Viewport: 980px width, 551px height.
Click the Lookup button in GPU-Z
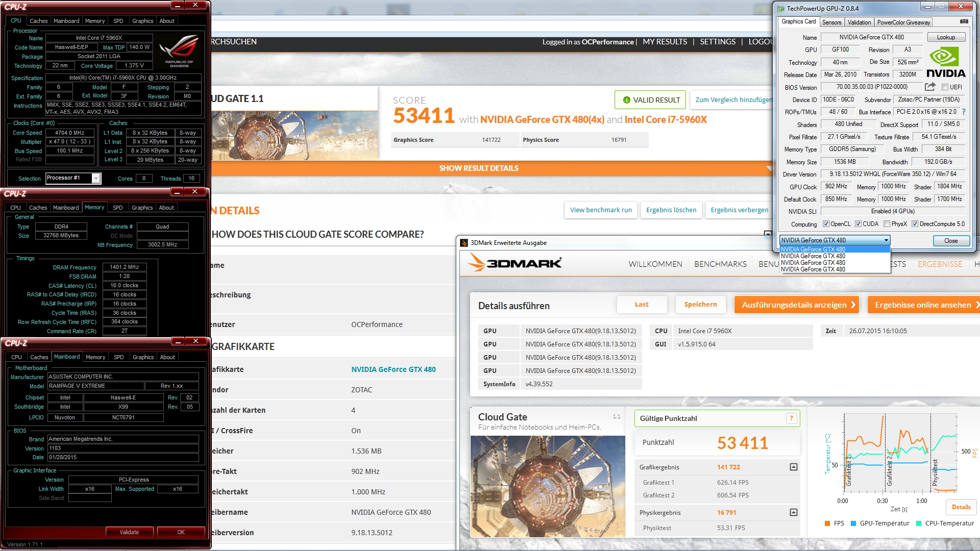click(946, 37)
